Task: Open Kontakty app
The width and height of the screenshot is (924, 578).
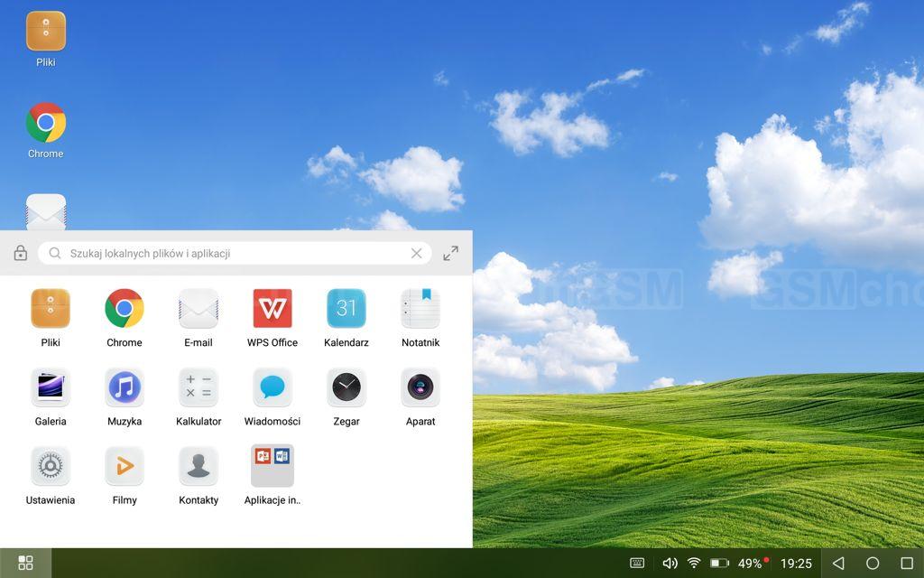Action: pos(199,466)
